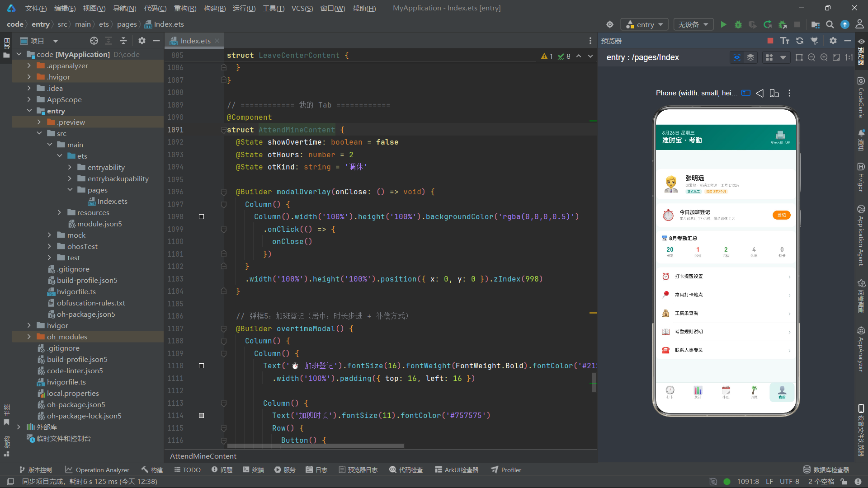Click the frame bounds icon in the previewer
This screenshot has width=868, height=488.
click(x=799, y=57)
